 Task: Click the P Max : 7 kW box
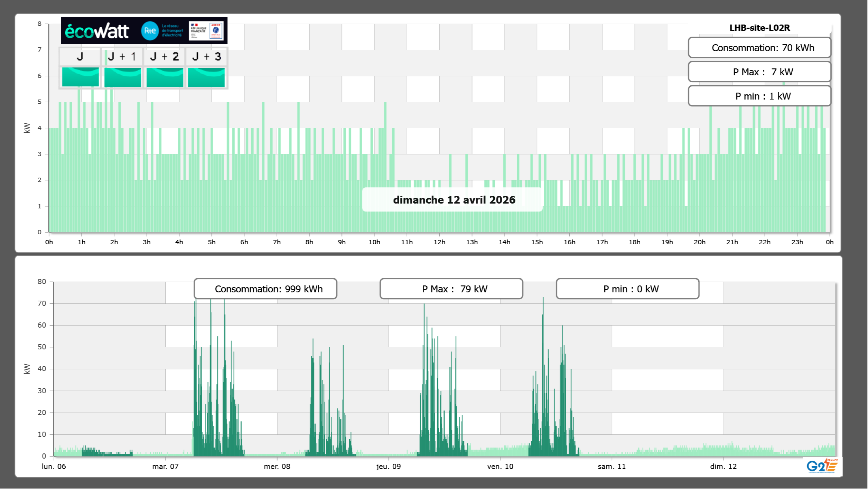759,72
